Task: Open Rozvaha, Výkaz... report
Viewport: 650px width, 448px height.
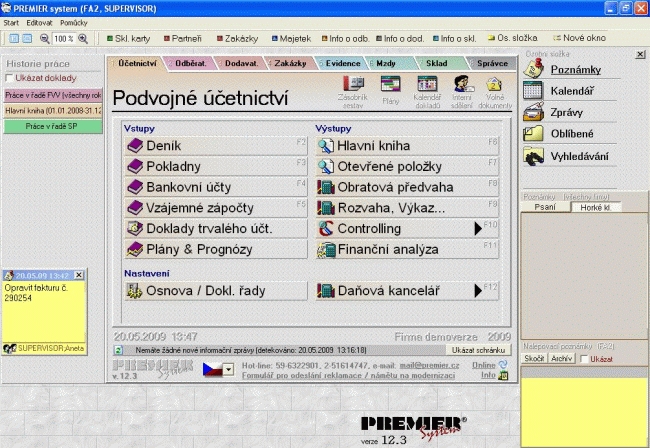Action: [407, 208]
